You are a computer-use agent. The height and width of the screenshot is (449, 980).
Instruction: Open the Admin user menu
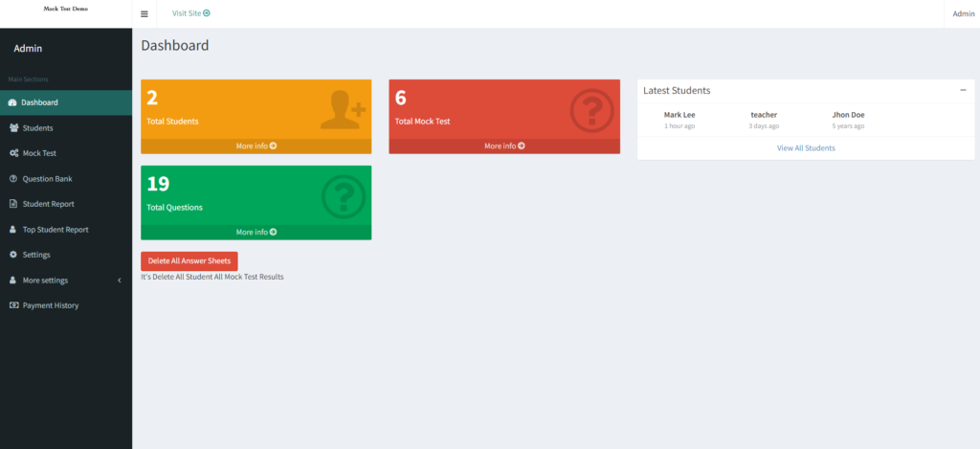tap(963, 13)
